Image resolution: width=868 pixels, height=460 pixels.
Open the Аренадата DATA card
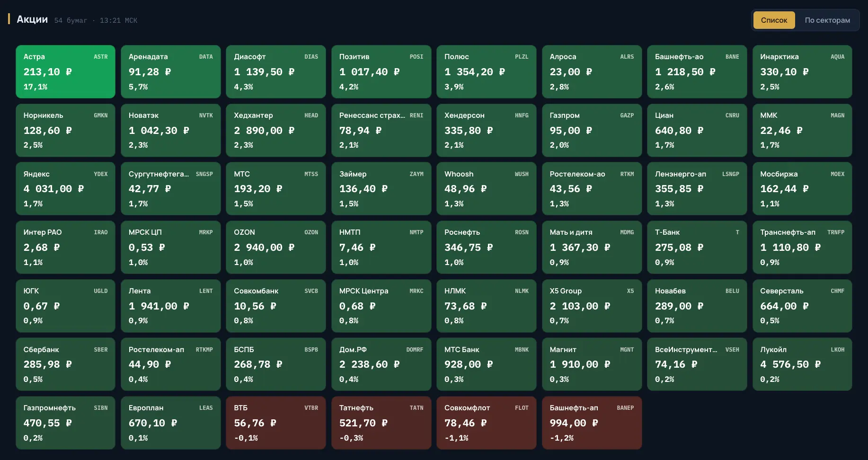pyautogui.click(x=171, y=71)
